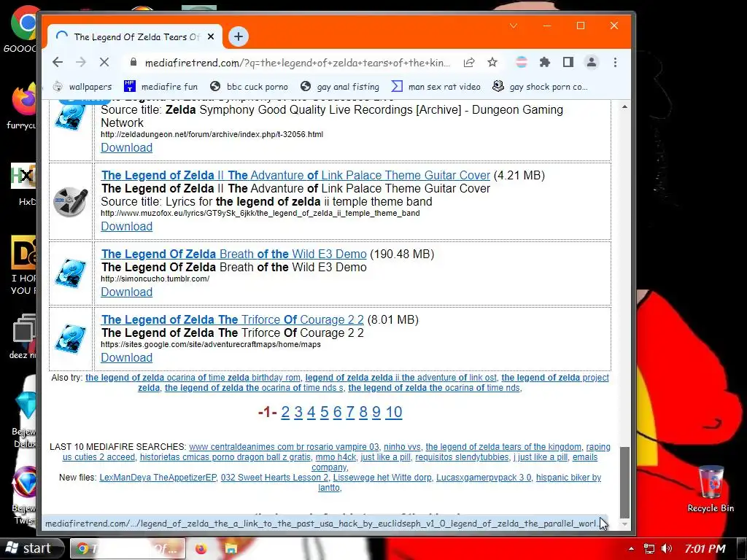Click Download under Zelda Symphony result
The height and width of the screenshot is (560, 747).
coord(127,147)
